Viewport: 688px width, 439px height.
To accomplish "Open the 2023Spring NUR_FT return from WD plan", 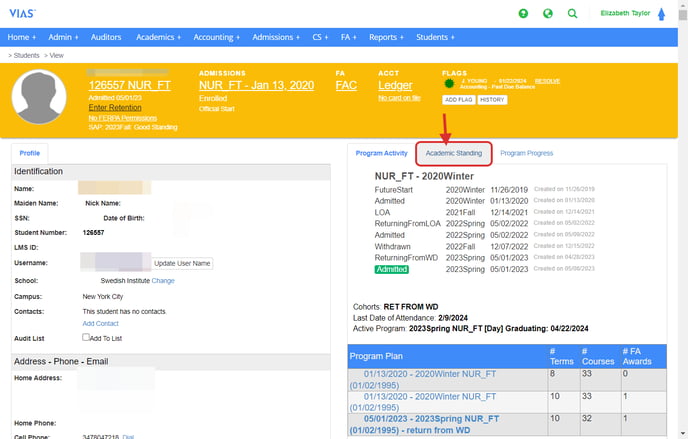I will tap(424, 425).
